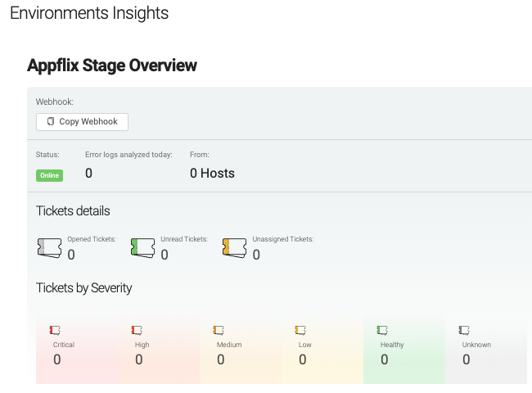
Task: Click the Appflix Stage Overview heading
Action: click(112, 65)
